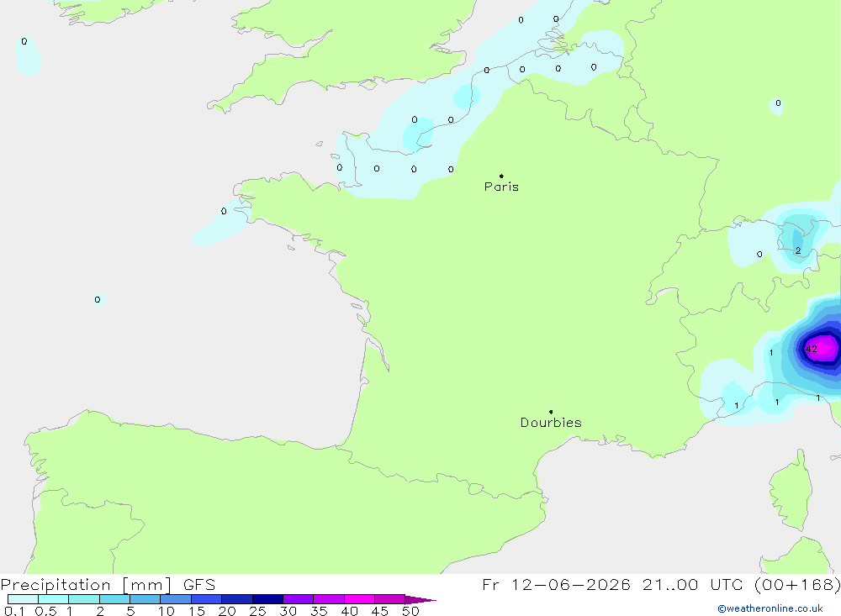Pick the 40–45 mm magenta legend swatch
This screenshot has height=616, width=841.
coord(359,599)
